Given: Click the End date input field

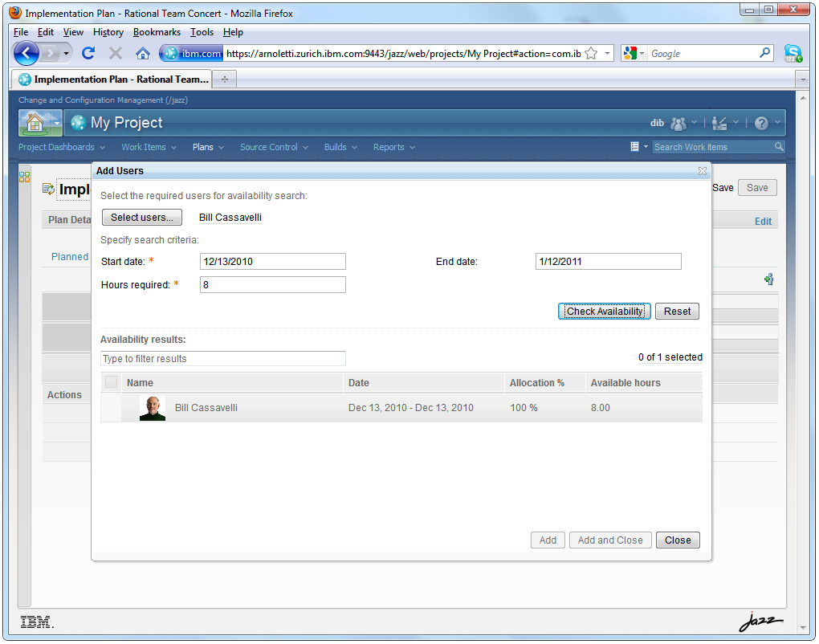Looking at the screenshot, I should [x=608, y=261].
